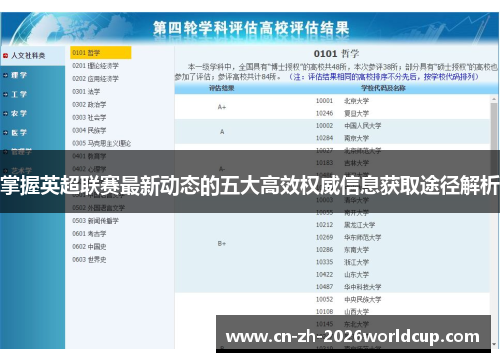The image size is (500, 362).
Task: Click the arrow bullet icon beside 工学
Action: [x=5, y=95]
